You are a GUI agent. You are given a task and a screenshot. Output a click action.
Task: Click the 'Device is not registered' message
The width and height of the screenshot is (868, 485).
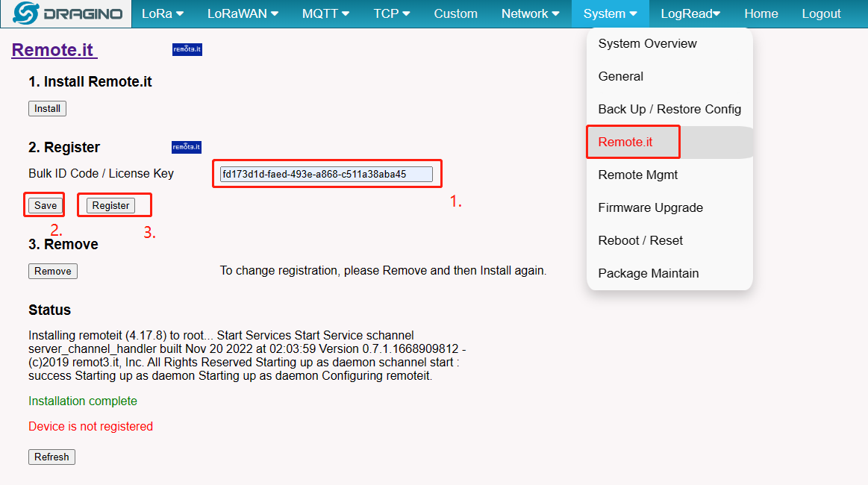(x=91, y=426)
